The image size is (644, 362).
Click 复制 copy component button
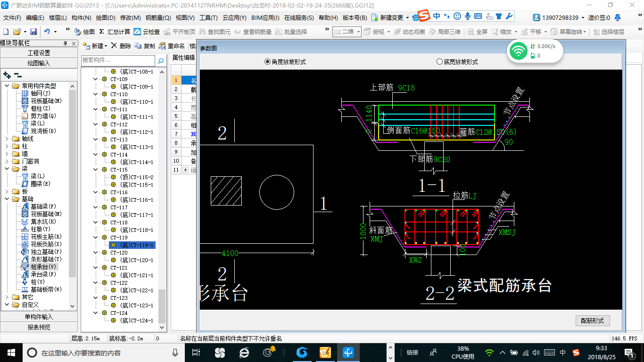tap(145, 46)
